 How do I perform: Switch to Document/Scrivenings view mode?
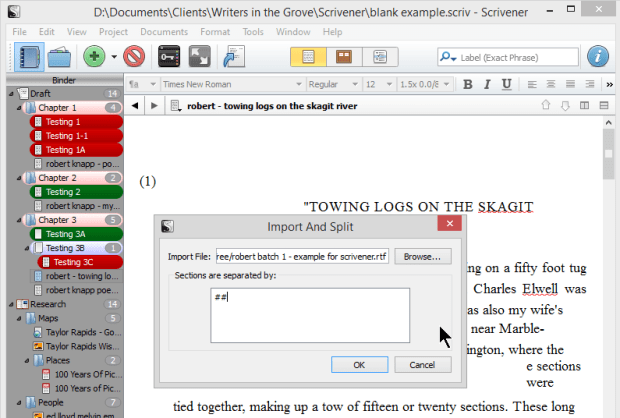click(x=308, y=57)
